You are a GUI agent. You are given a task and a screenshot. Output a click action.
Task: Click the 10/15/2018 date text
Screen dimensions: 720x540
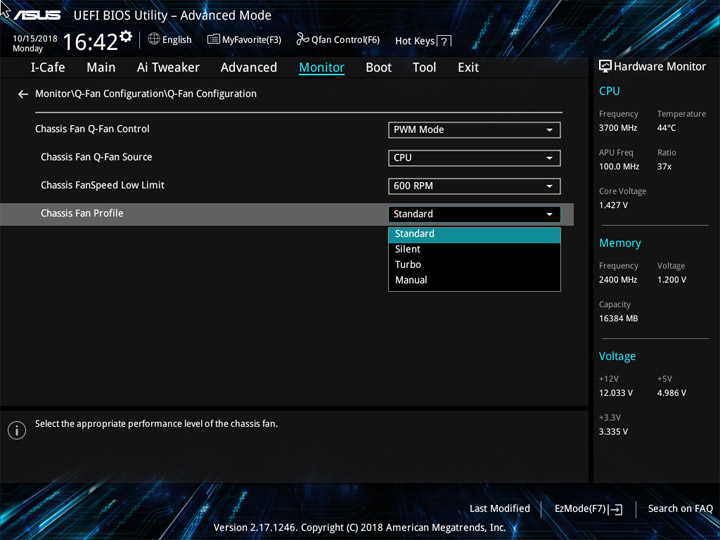click(x=35, y=39)
